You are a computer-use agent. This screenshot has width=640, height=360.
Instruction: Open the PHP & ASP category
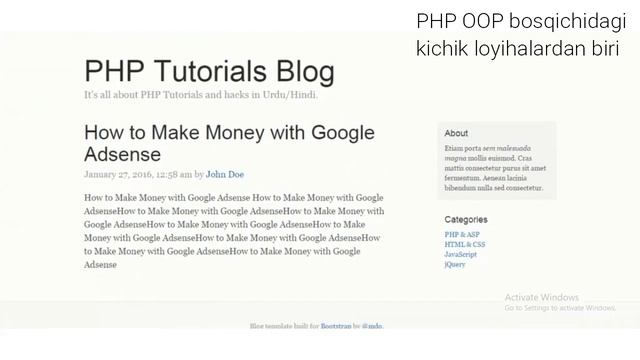(x=462, y=234)
